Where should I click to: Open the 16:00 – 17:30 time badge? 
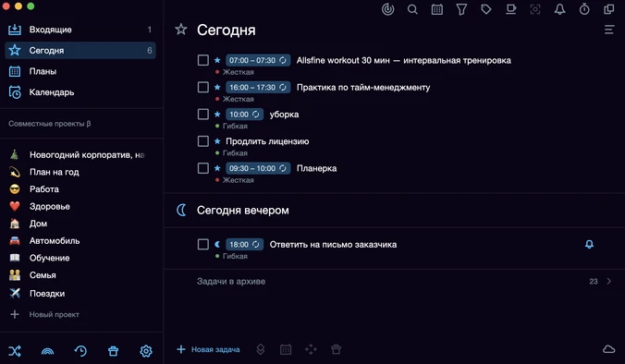point(258,87)
